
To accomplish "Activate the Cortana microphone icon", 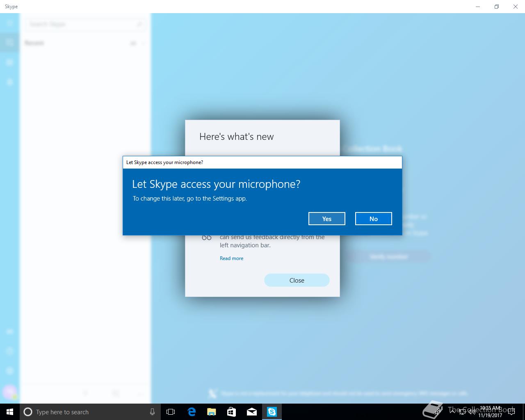I will (152, 412).
